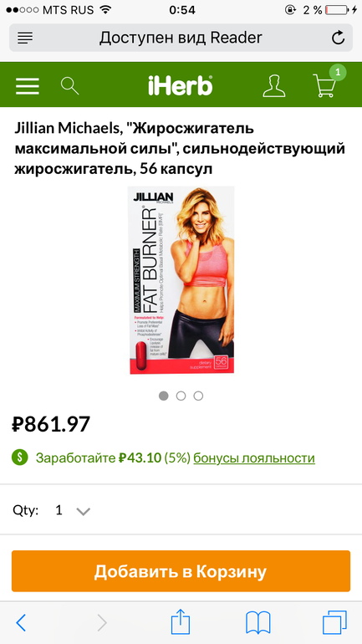This screenshot has width=362, height=644.
Task: Open the account profile icon
Action: (273, 85)
